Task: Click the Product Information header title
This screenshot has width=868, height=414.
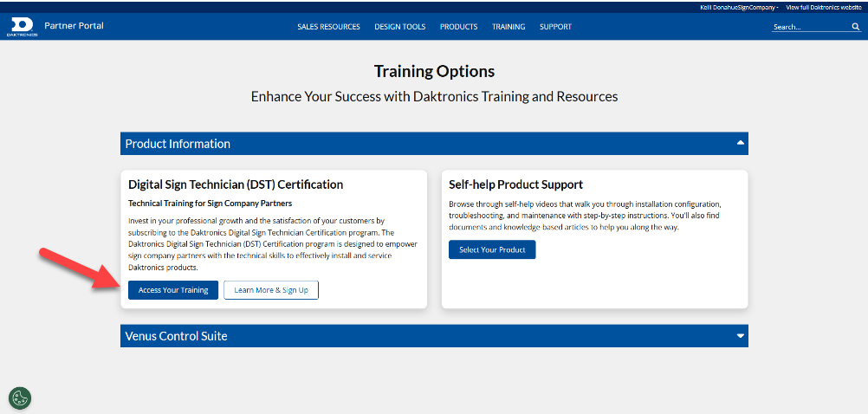Action: pos(178,144)
